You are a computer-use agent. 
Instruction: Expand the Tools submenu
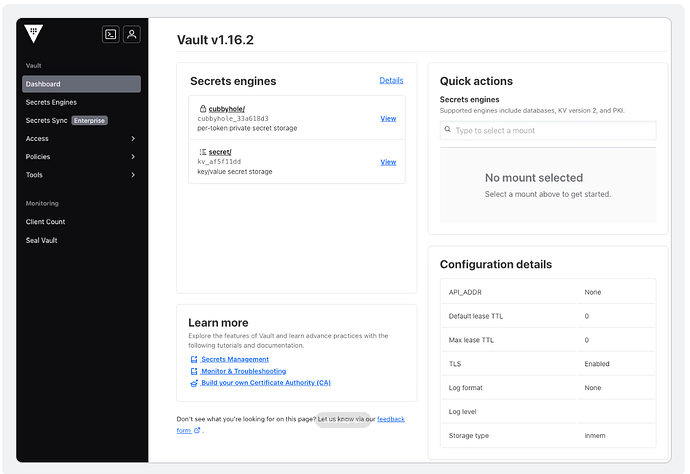point(133,175)
